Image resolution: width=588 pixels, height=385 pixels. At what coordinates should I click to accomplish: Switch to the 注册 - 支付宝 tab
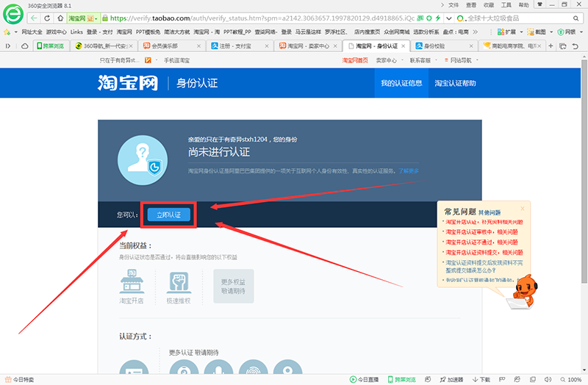click(240, 46)
